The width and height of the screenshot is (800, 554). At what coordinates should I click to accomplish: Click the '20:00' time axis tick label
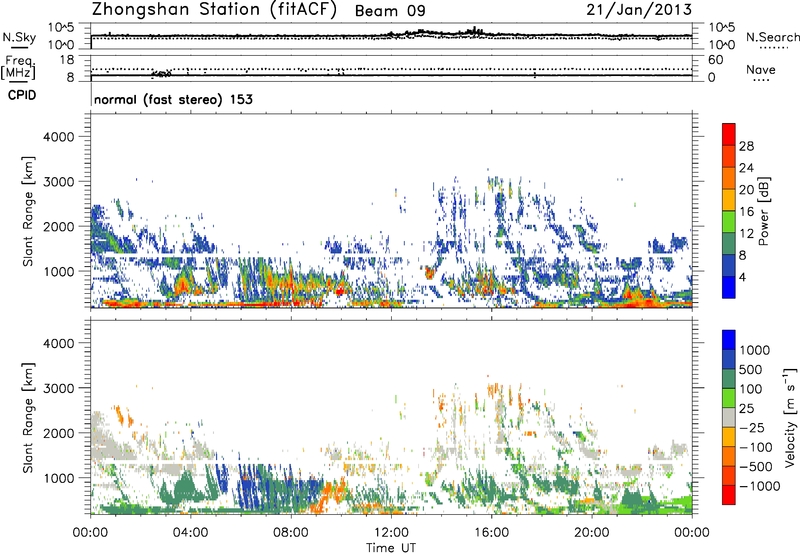(592, 533)
